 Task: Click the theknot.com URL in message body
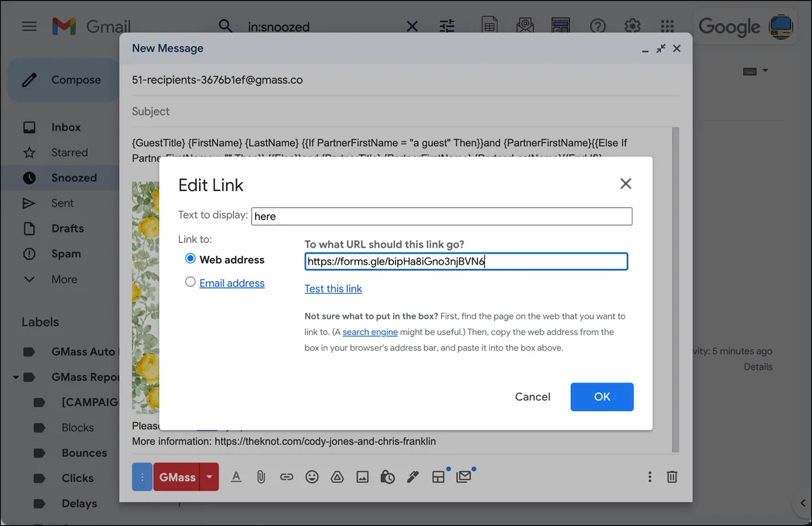(325, 441)
